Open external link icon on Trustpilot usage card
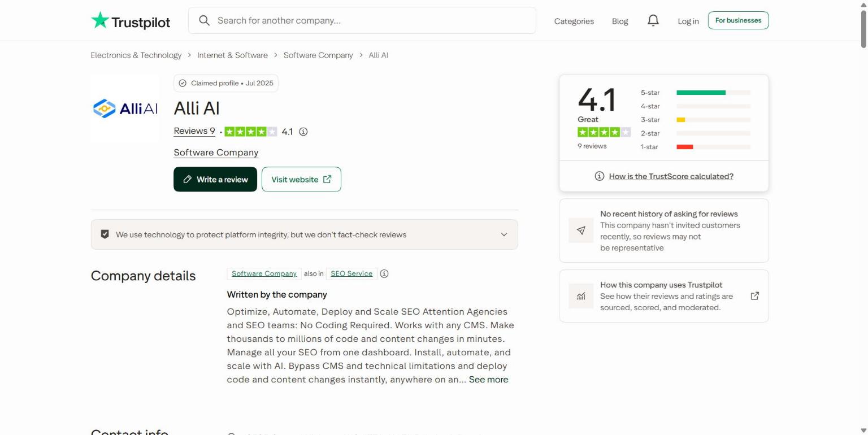868x435 pixels. (x=754, y=296)
